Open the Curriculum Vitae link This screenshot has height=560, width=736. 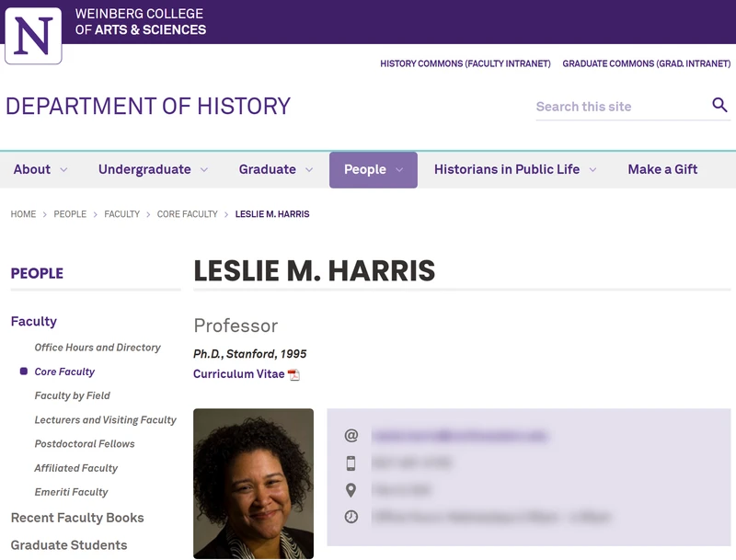(x=239, y=374)
